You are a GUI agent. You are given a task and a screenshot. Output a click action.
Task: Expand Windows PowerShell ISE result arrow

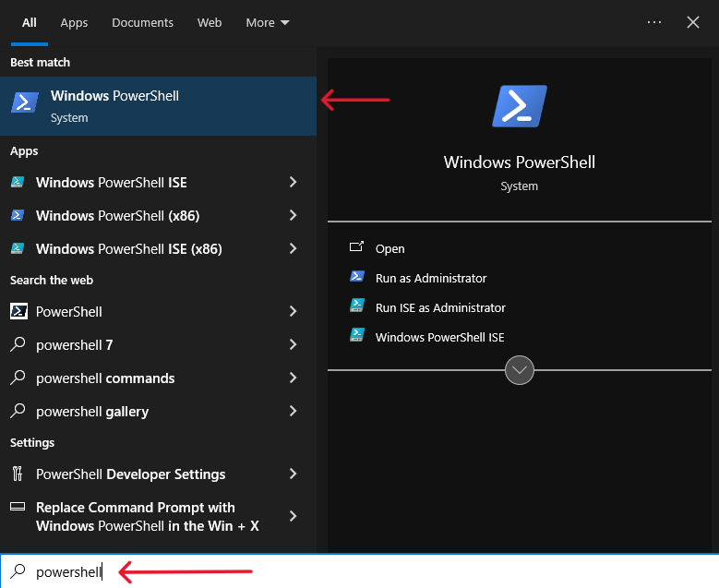293,182
